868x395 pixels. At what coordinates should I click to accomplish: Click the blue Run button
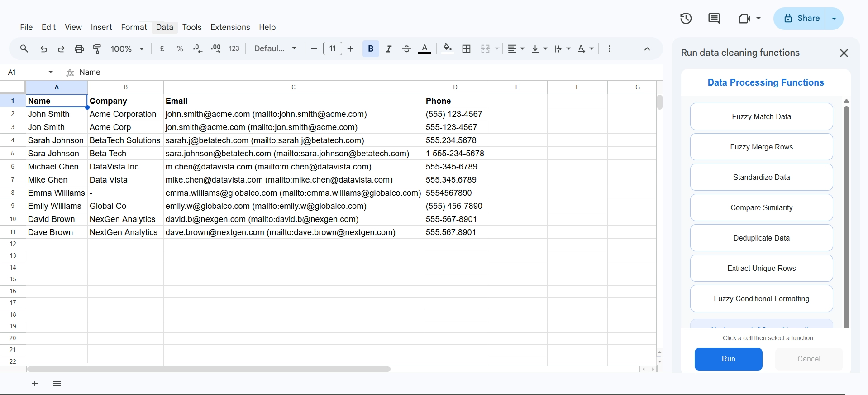click(x=728, y=359)
